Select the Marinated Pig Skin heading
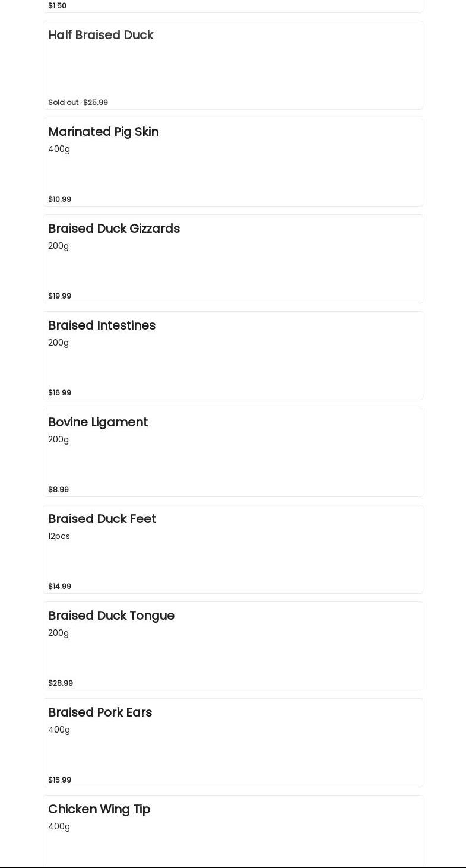Screen dimensions: 466x868 pos(103,132)
